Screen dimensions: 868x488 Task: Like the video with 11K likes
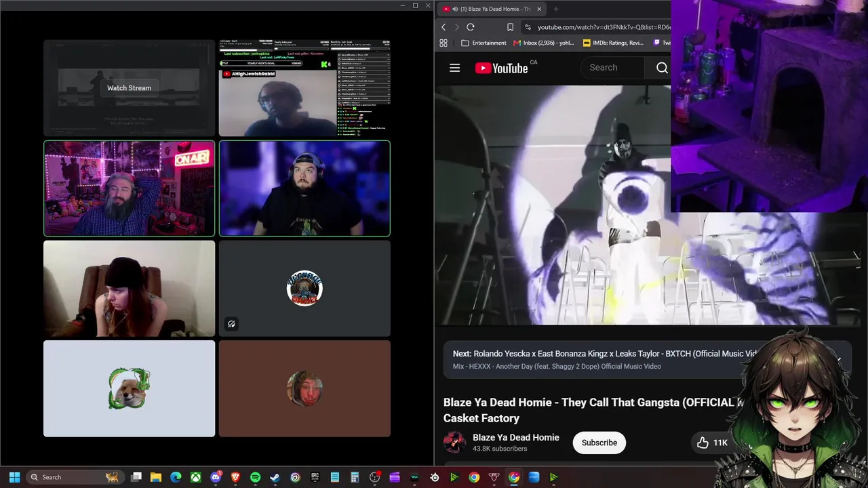[x=711, y=443]
